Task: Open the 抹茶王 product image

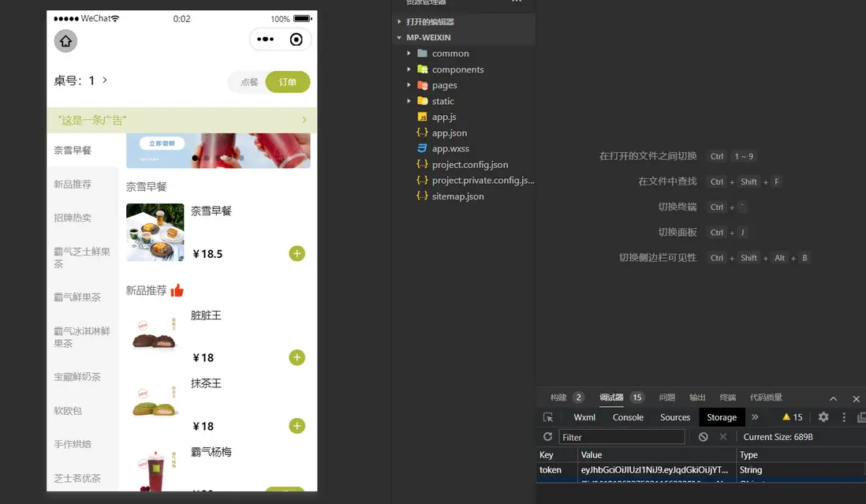Action: (x=155, y=403)
